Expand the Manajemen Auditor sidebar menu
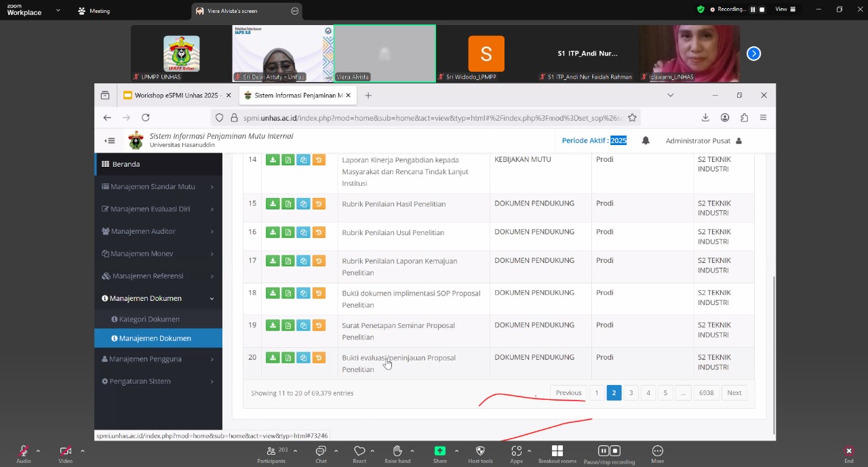This screenshot has height=467, width=868. 157,231
